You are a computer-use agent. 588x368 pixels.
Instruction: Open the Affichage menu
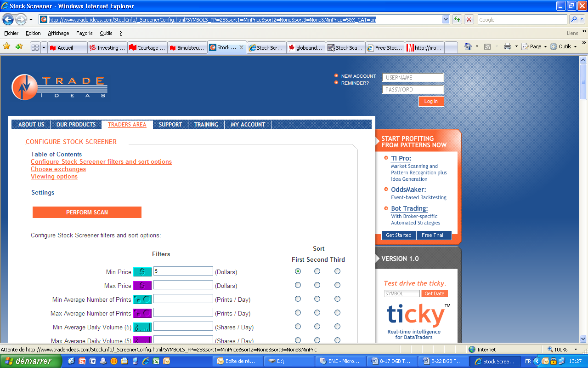click(58, 33)
